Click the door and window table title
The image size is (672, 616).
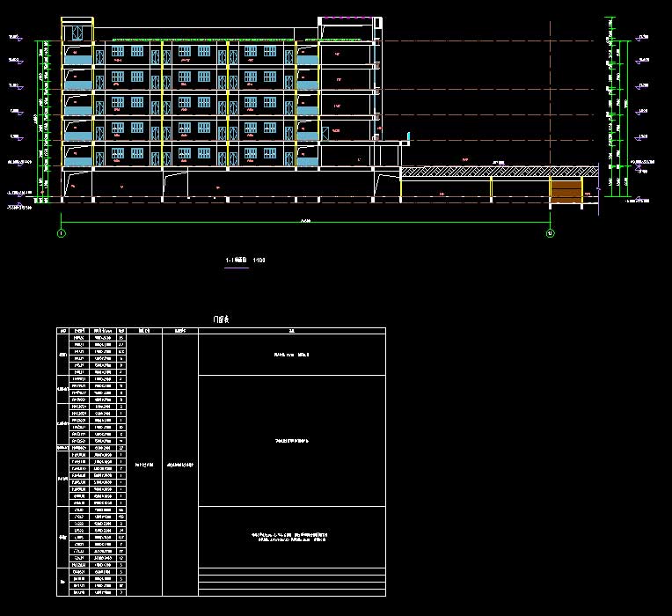pos(221,319)
